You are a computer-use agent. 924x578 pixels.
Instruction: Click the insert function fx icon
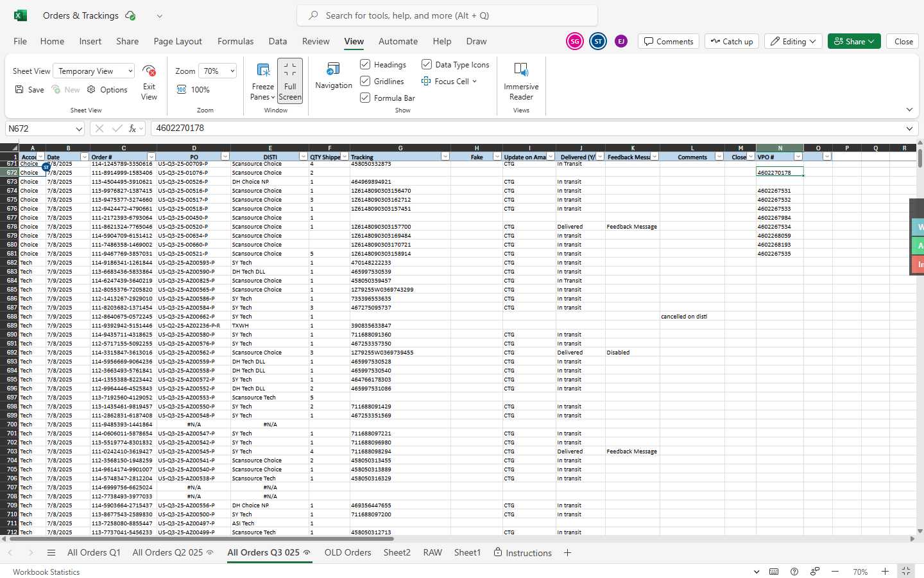[x=133, y=128]
